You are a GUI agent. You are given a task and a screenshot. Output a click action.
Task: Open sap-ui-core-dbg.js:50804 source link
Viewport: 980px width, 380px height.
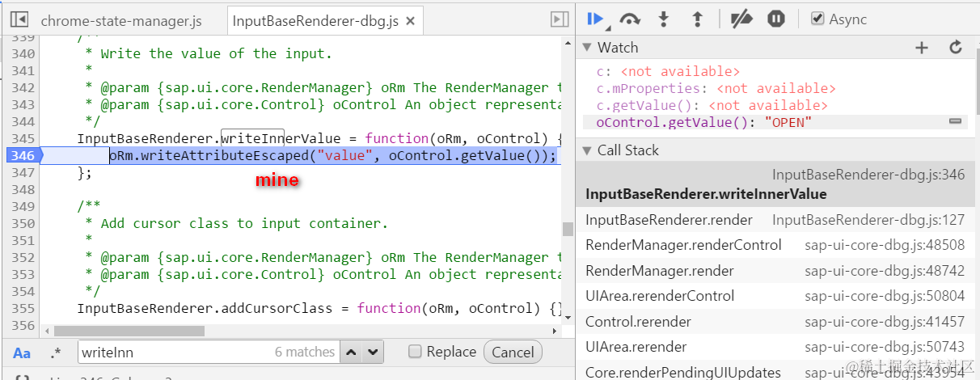(885, 296)
